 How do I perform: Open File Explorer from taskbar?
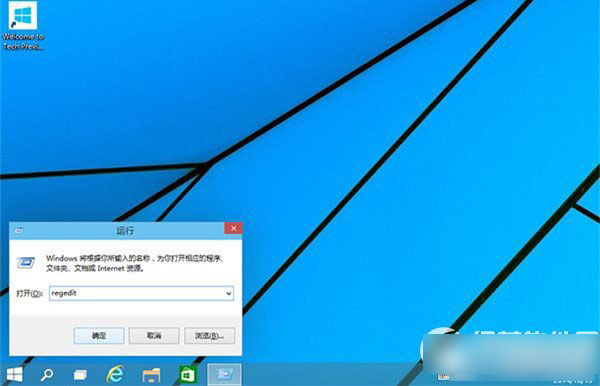point(151,375)
